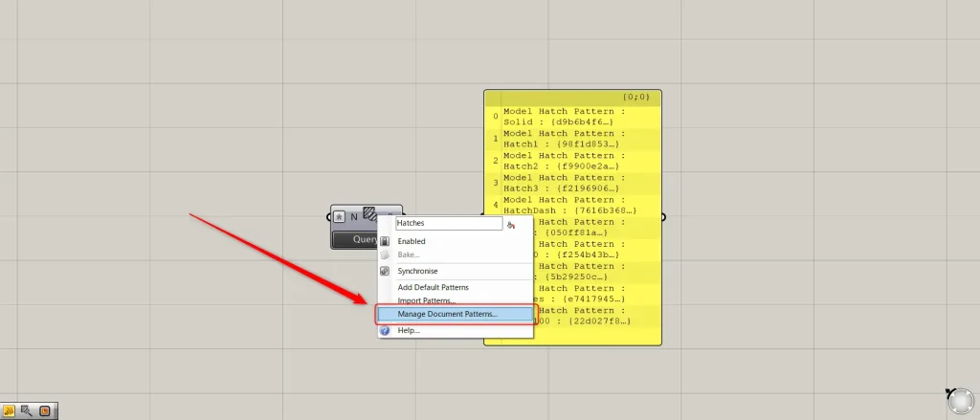Click the Synchronise icon in menu
980x420 pixels.
point(385,272)
